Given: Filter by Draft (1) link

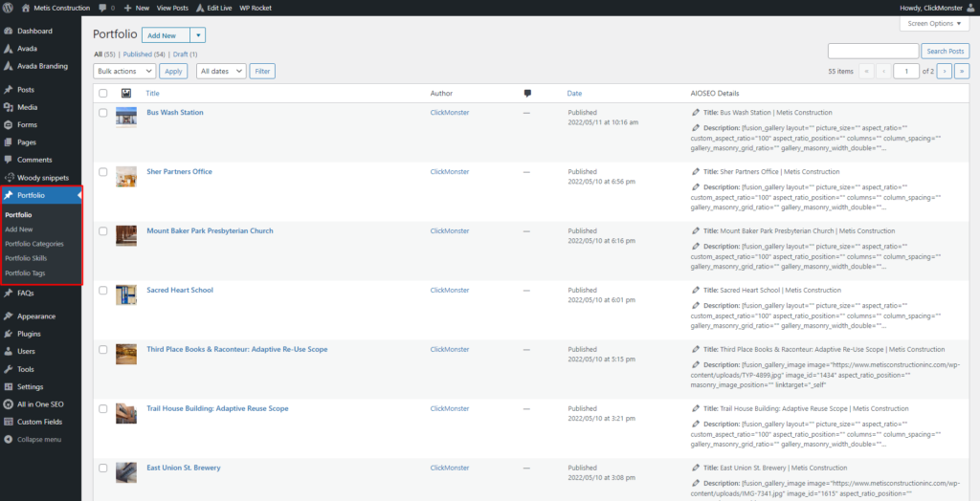Looking at the screenshot, I should point(185,54).
